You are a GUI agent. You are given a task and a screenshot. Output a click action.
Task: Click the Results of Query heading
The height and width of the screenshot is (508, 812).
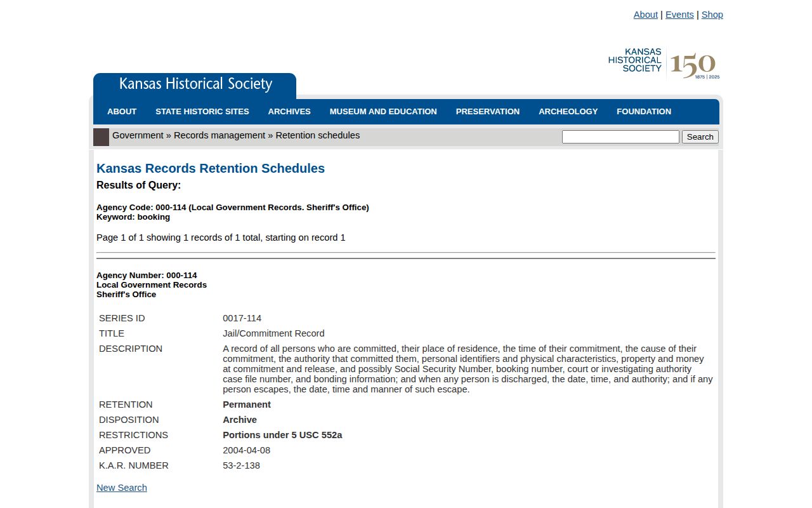click(138, 185)
